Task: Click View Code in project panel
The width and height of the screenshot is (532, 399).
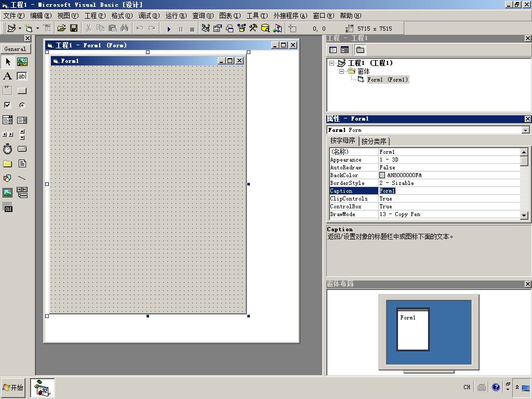Action: tap(333, 50)
